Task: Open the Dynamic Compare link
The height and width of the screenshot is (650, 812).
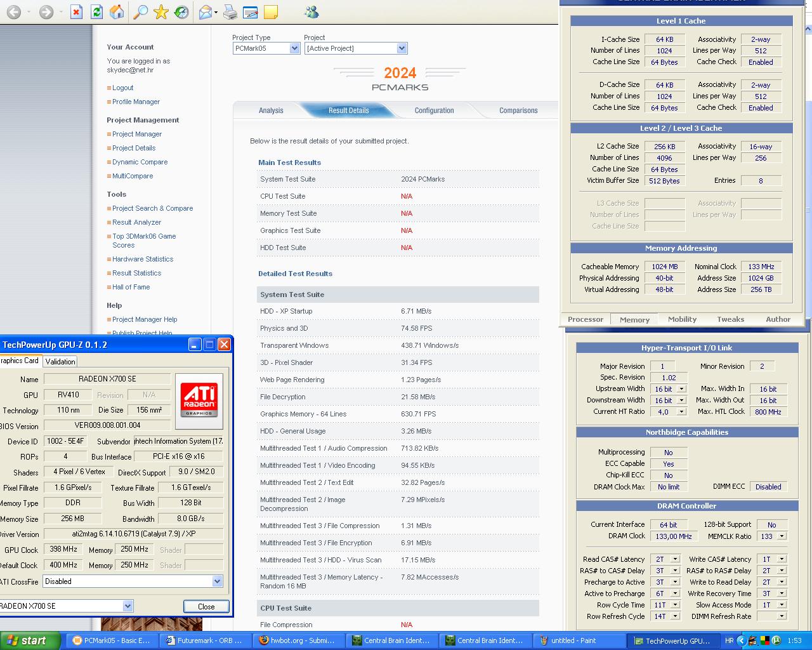Action: 140,162
